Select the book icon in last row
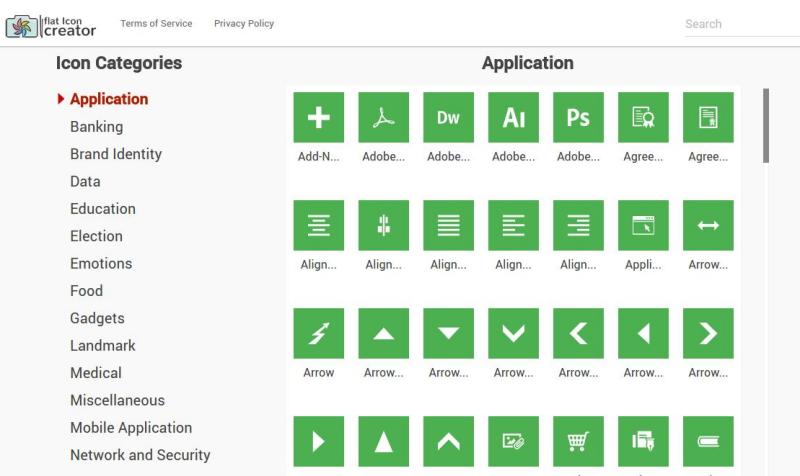Image resolution: width=800 pixels, height=476 pixels. tap(708, 441)
